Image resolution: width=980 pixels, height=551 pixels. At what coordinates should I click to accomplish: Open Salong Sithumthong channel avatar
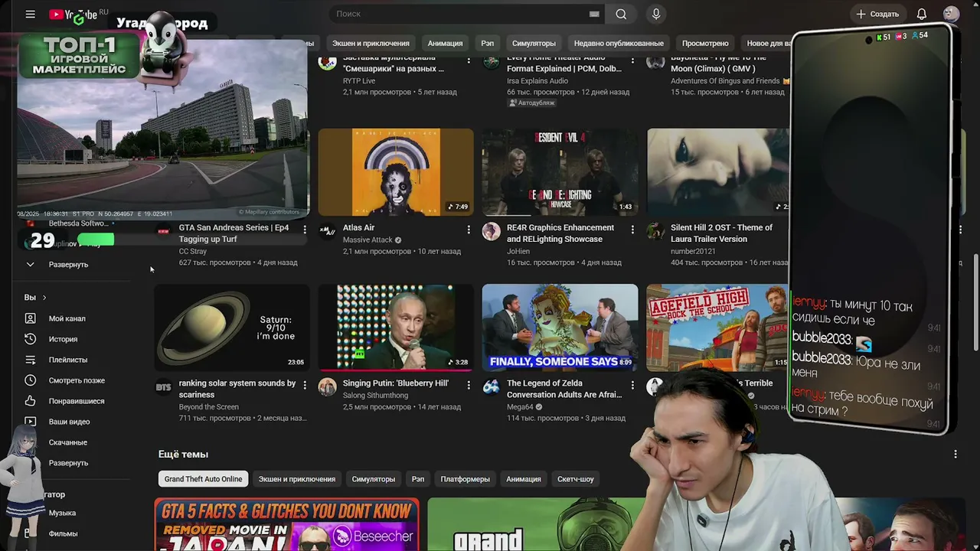coord(327,386)
